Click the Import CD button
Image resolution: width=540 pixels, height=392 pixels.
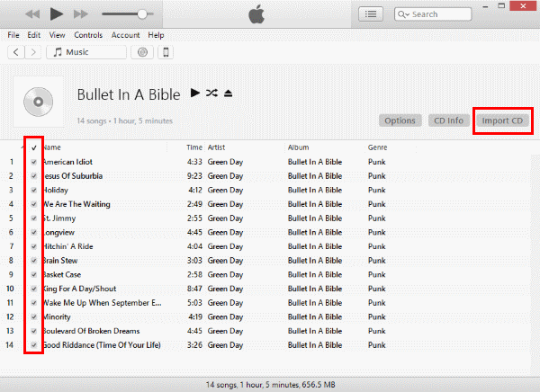coord(502,120)
